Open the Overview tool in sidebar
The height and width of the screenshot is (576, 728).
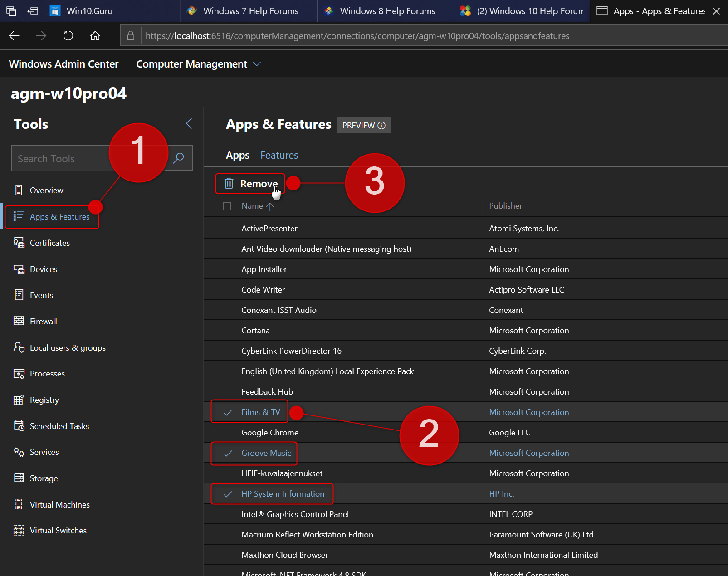46,190
